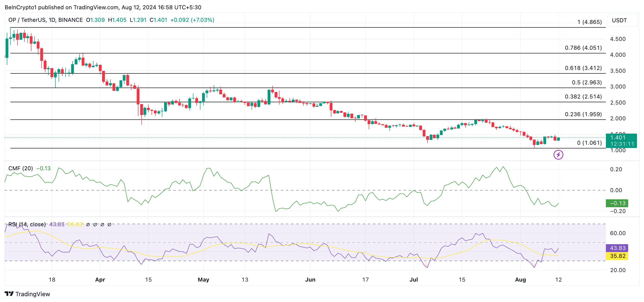The image size is (644, 302).
Task: Click the 4.500 price scale label
Action: pos(617,39)
